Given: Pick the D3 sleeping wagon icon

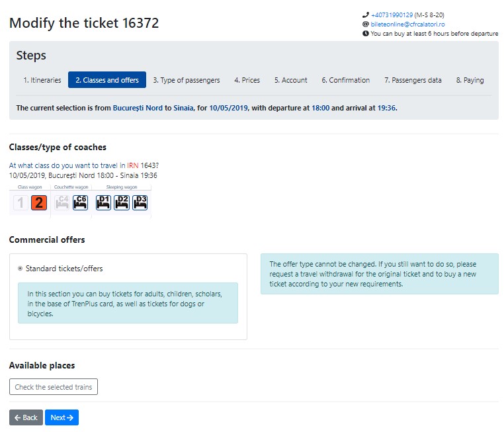Looking at the screenshot, I should pos(140,203).
